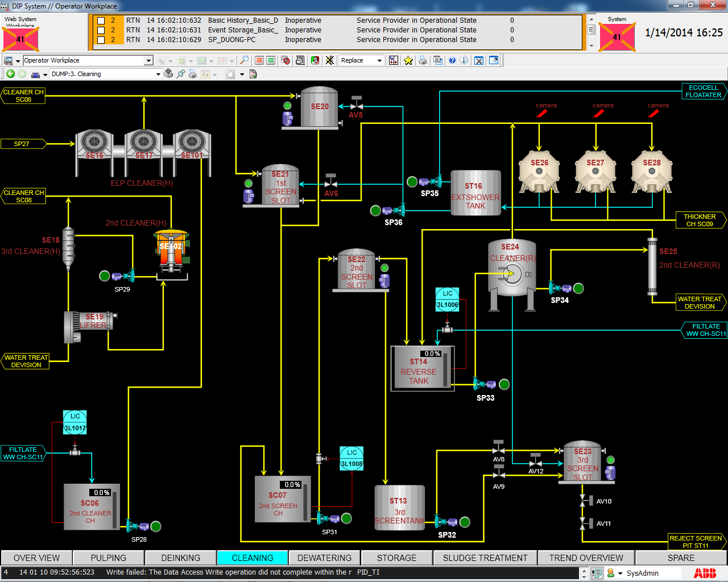
Task: Switch to the DEWATERING tab
Action: pos(324,558)
